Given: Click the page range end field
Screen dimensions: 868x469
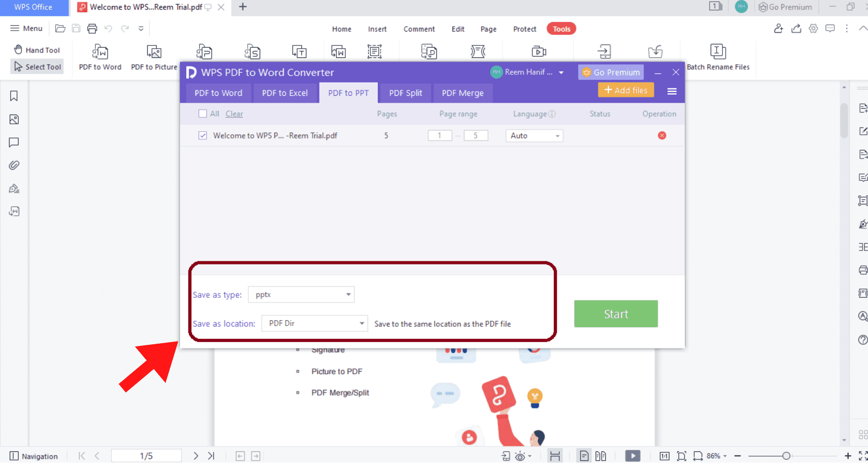Looking at the screenshot, I should 476,136.
